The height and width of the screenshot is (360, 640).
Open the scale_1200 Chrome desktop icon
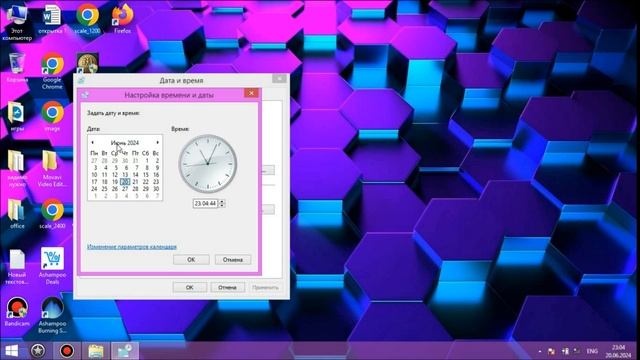[x=87, y=19]
